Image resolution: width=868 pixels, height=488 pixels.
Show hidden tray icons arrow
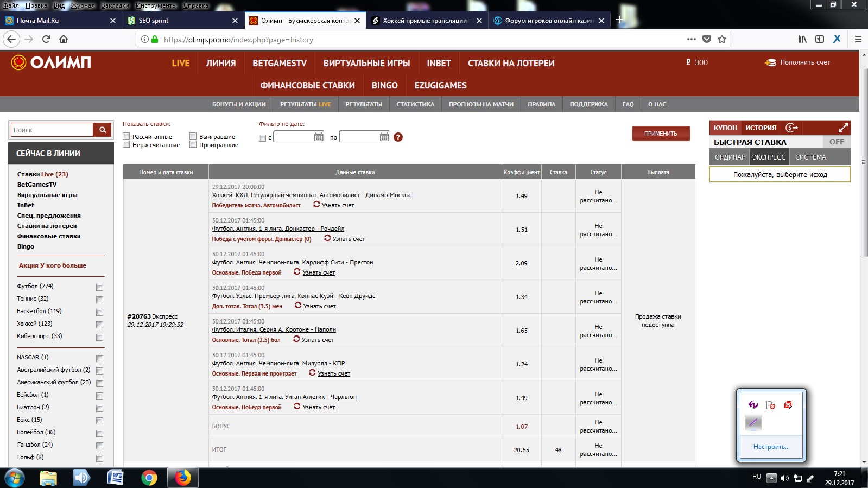tap(771, 478)
